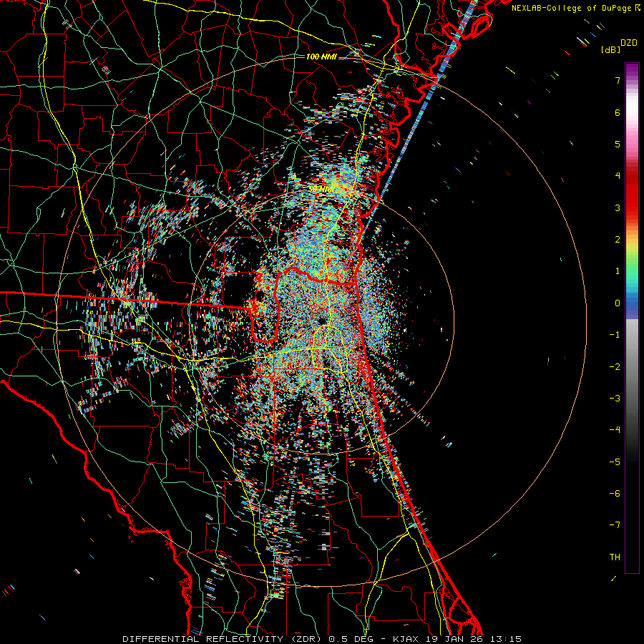Viewport: 644px width, 644px height.
Task: Click the 0 value on the dB scale
Action: (618, 303)
